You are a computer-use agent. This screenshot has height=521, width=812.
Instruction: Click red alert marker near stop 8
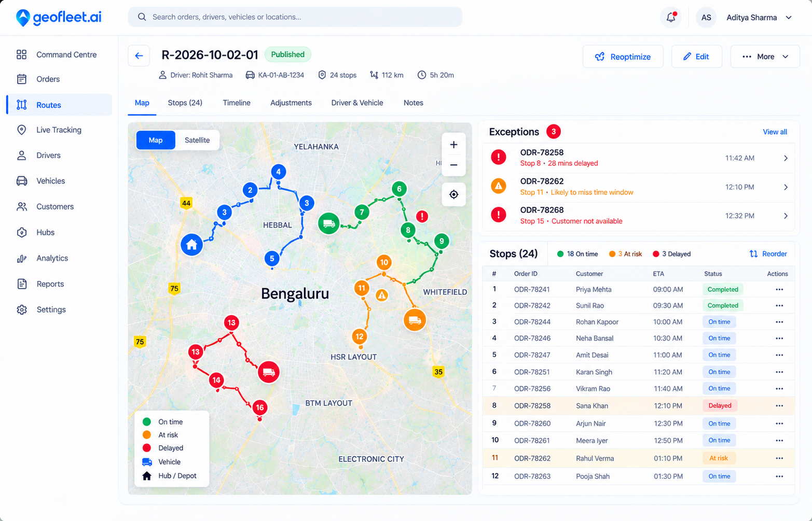422,216
